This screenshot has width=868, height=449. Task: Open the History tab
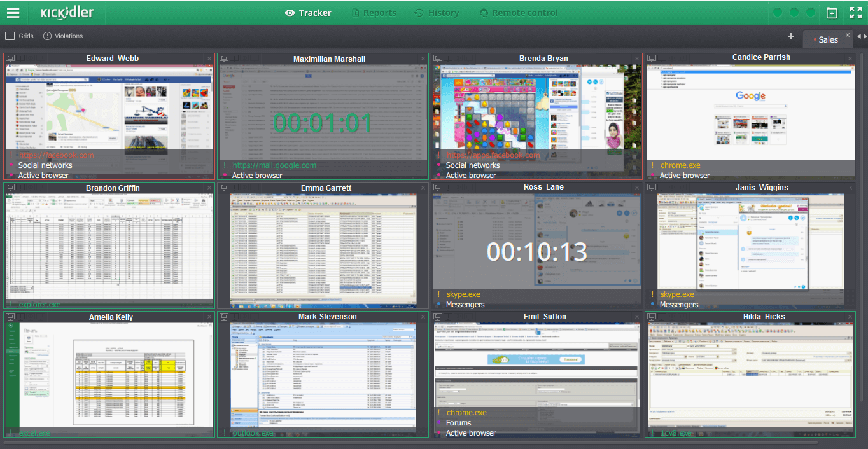tap(437, 13)
